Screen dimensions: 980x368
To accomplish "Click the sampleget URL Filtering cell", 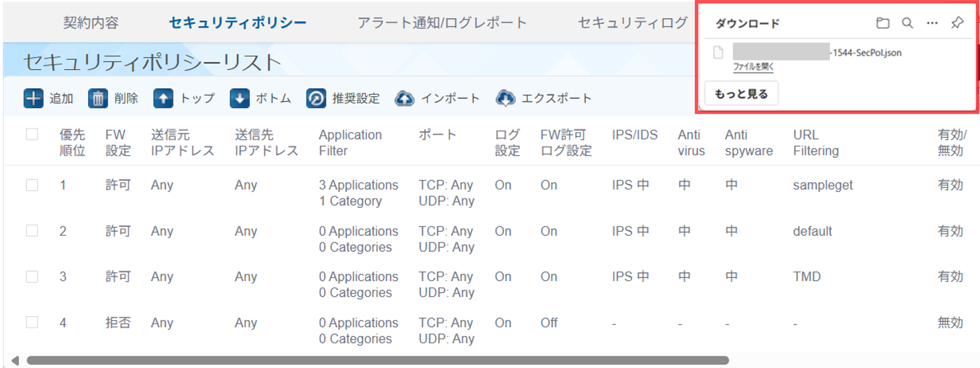I will pyautogui.click(x=823, y=185).
